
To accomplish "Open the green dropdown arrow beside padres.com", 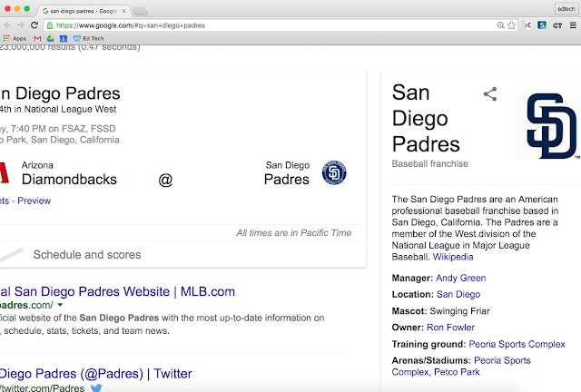I will tap(60, 305).
